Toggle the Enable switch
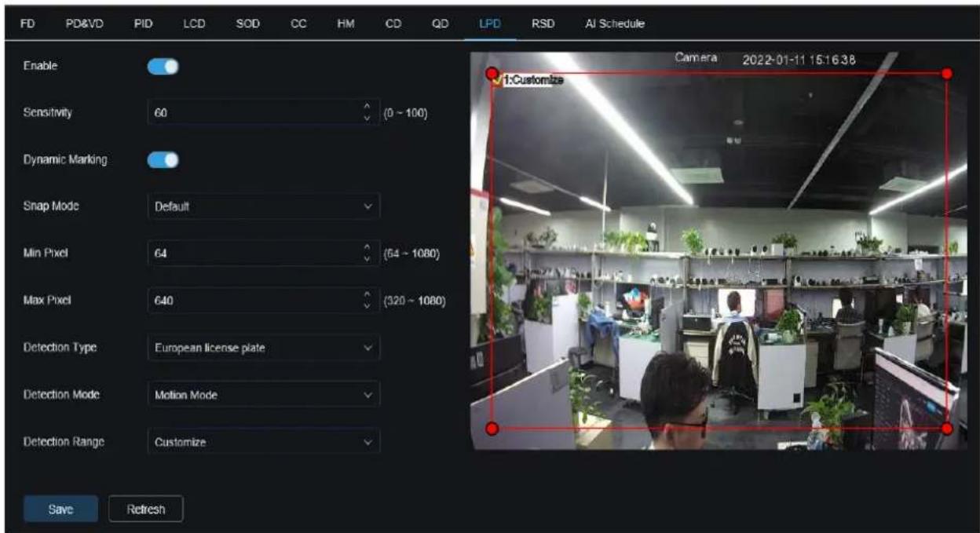 pyautogui.click(x=163, y=67)
